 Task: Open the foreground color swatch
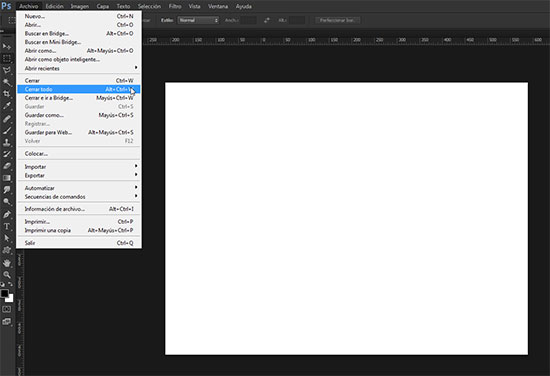pos(4,293)
